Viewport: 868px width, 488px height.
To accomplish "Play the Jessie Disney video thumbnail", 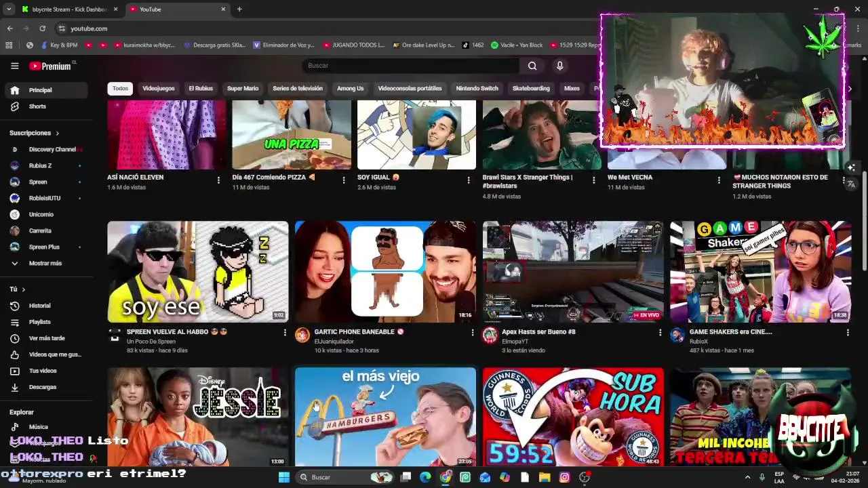I will [198, 417].
